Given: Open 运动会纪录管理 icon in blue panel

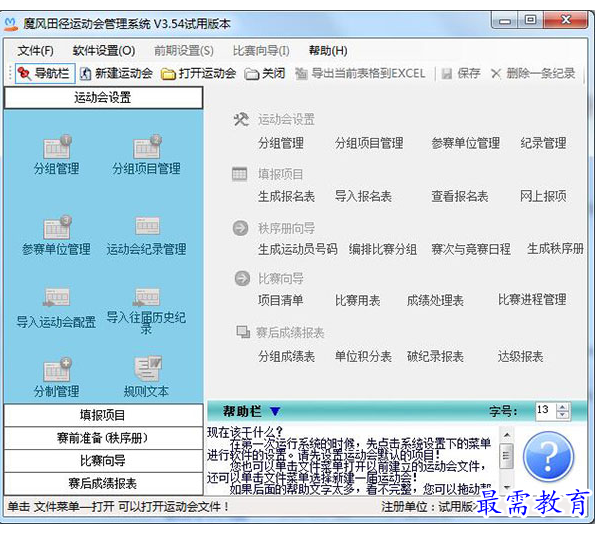Looking at the screenshot, I should [x=147, y=226].
